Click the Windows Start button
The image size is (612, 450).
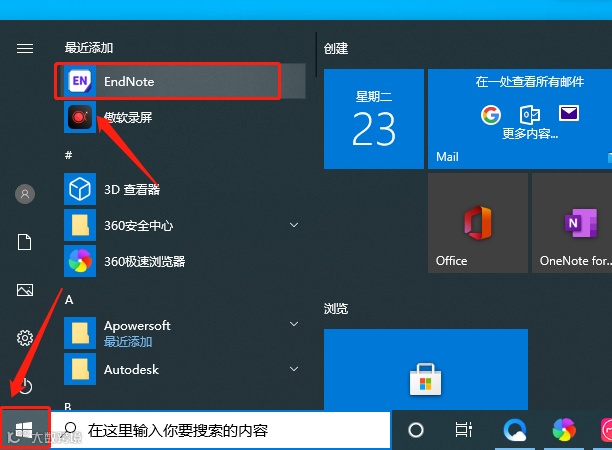tap(25, 429)
